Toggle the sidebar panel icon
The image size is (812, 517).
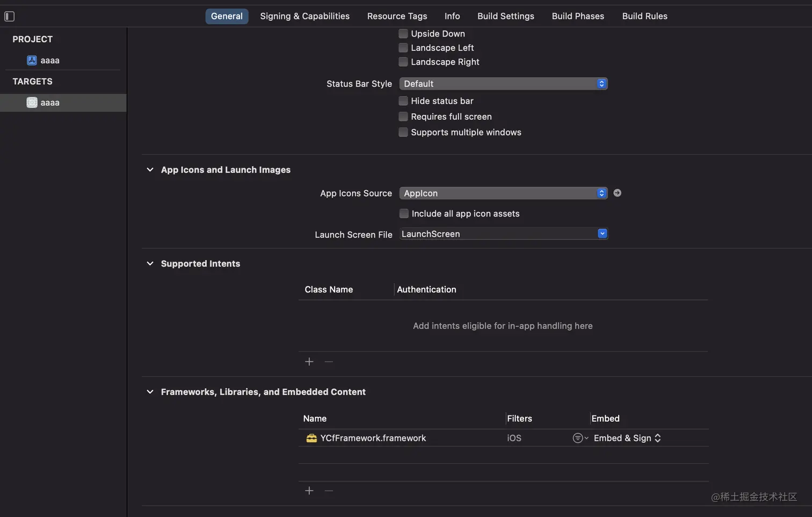pos(9,16)
